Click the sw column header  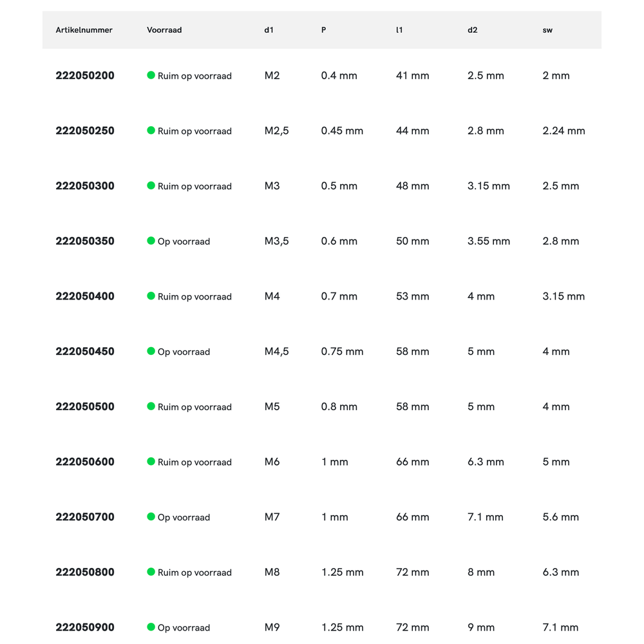point(547,30)
